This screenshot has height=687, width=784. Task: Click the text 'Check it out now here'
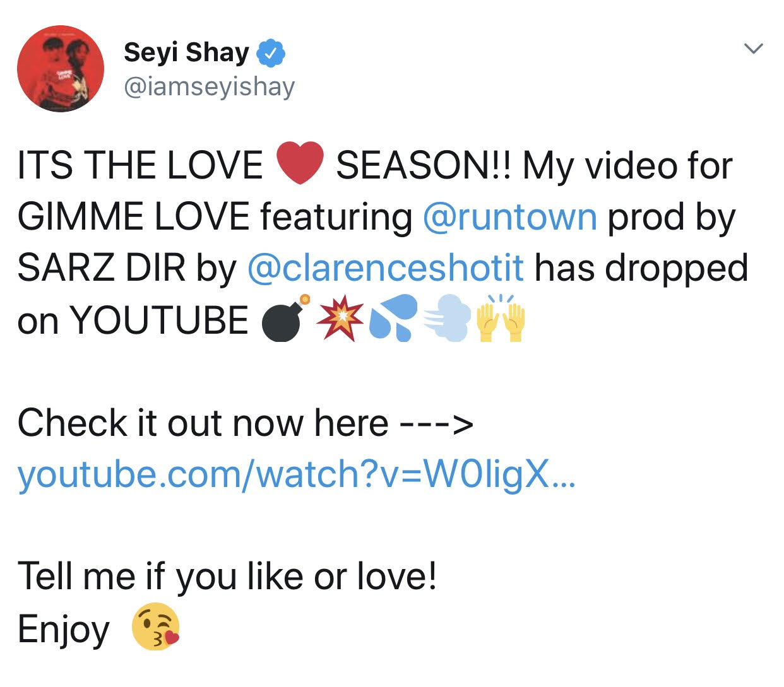[x=203, y=423]
